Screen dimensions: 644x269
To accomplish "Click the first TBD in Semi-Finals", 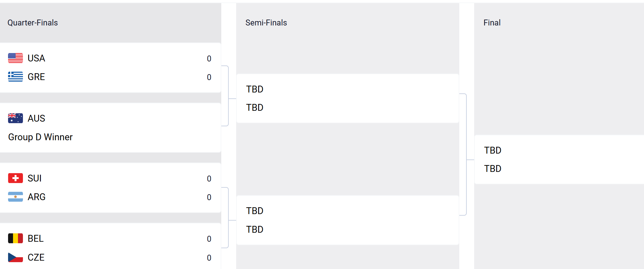I will click(x=254, y=89).
